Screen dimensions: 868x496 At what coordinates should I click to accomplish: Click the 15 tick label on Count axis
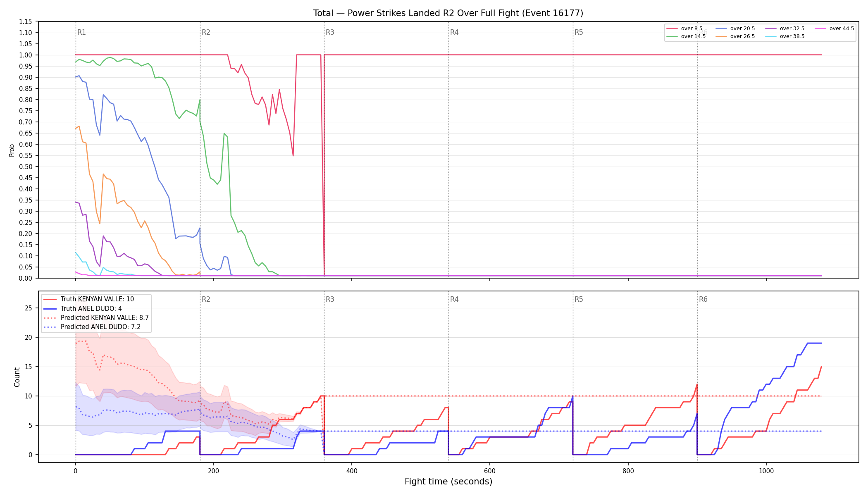click(x=29, y=367)
